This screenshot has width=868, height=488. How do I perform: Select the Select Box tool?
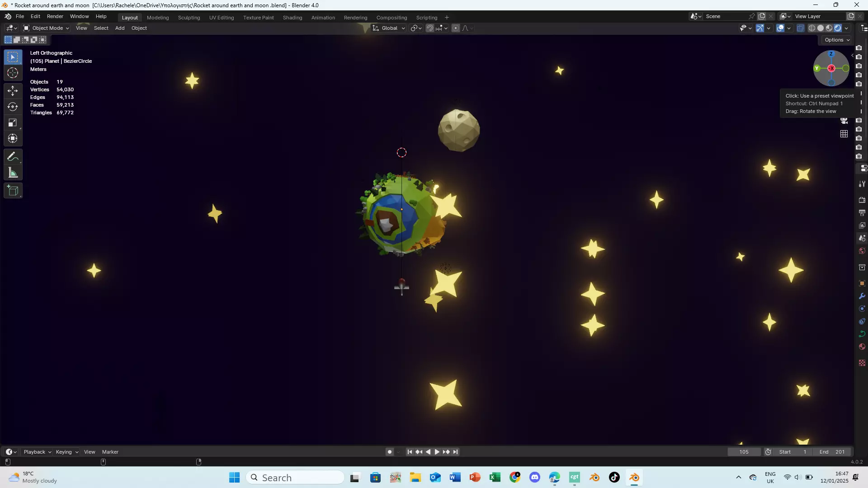coord(13,57)
